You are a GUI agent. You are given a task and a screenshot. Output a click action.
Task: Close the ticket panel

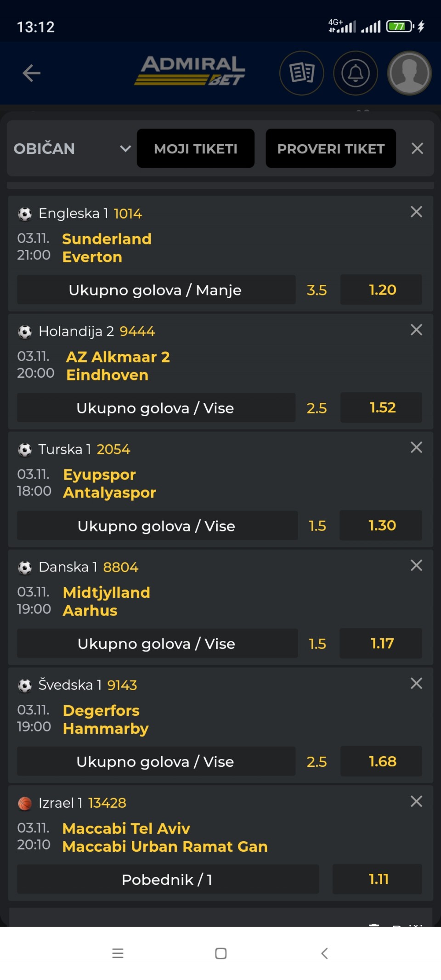[x=417, y=148]
